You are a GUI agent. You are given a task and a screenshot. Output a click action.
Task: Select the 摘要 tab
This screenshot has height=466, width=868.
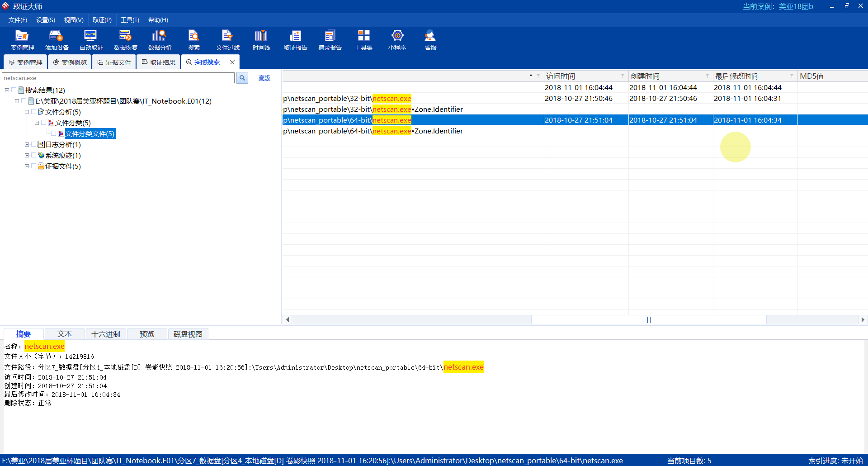pos(24,334)
